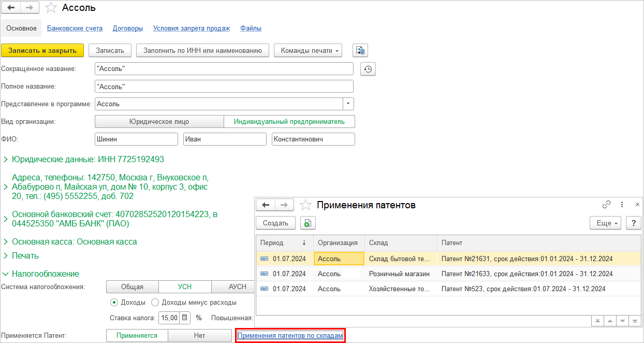Open help with the ? button

(x=634, y=223)
